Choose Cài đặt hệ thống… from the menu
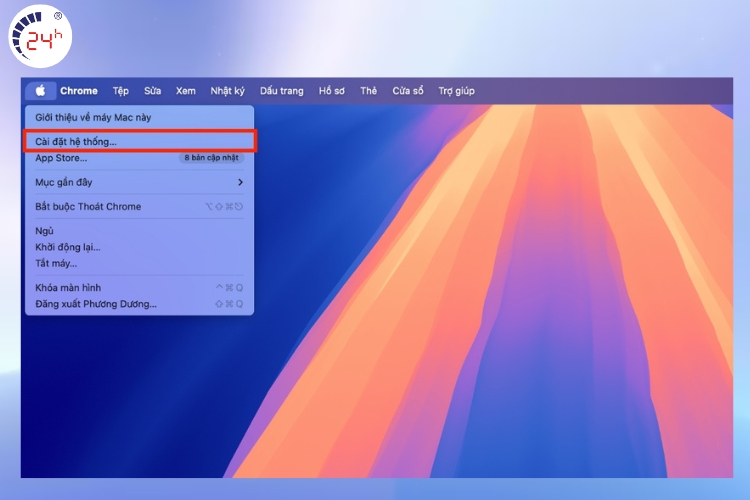The image size is (750, 500). (x=76, y=141)
